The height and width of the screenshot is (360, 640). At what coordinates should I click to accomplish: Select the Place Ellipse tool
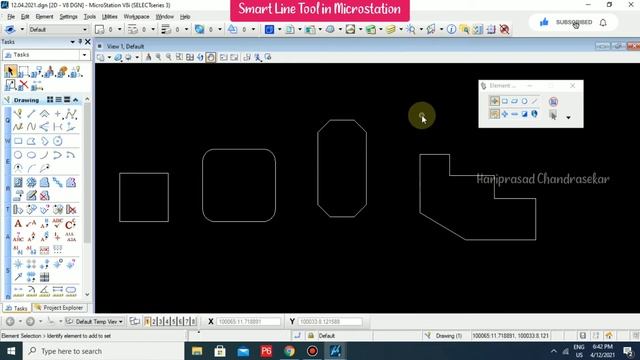pos(31,155)
